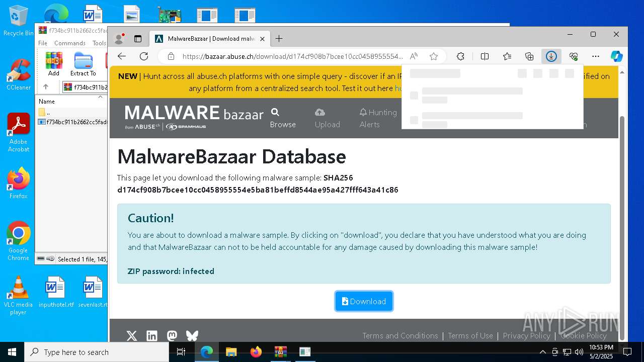Select the Recycle Bin icon
The image size is (644, 362).
(x=19, y=21)
